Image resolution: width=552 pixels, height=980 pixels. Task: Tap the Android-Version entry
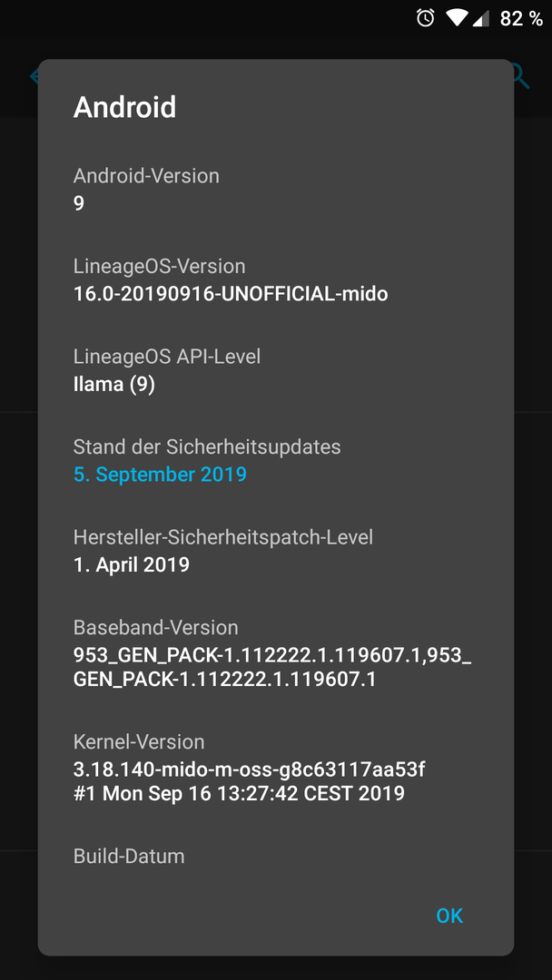click(x=276, y=190)
